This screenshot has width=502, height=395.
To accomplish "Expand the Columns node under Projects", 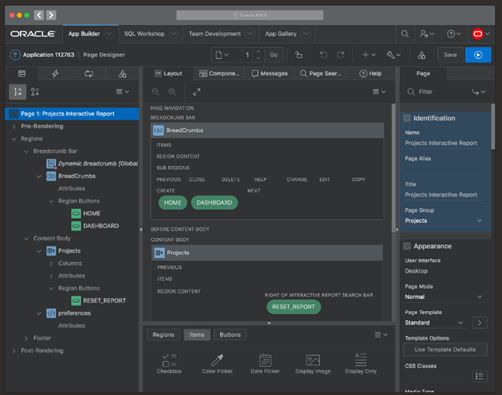I will tap(51, 263).
